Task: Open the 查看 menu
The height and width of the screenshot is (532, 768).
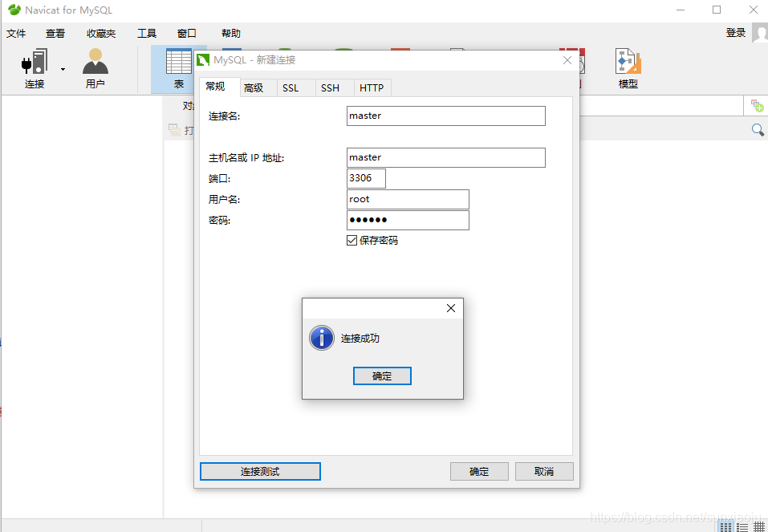Action: click(x=55, y=34)
